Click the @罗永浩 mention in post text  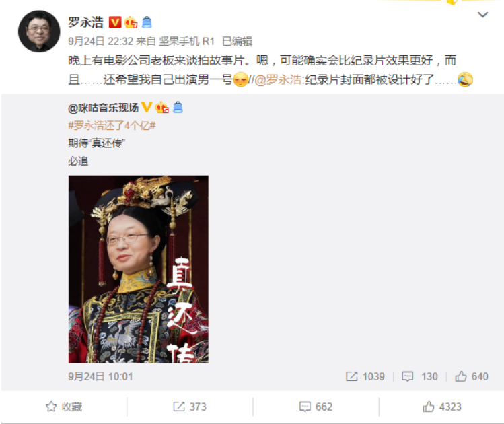(278, 79)
